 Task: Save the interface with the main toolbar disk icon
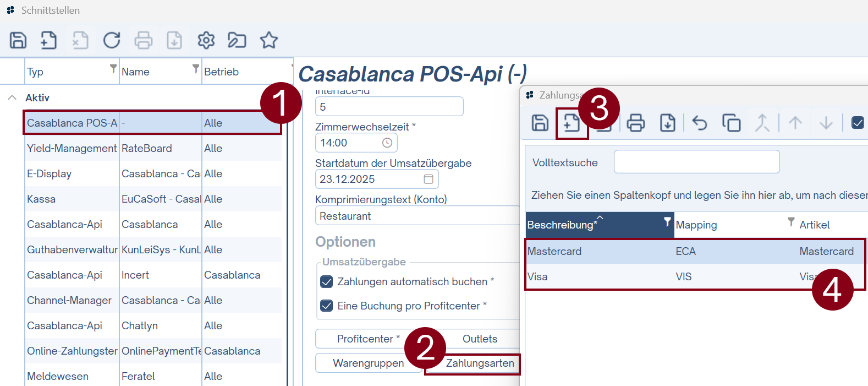(x=18, y=40)
